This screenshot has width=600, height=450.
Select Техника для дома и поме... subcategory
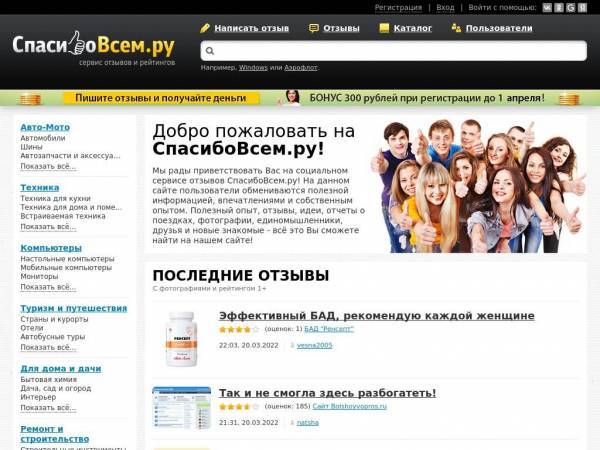click(x=71, y=207)
